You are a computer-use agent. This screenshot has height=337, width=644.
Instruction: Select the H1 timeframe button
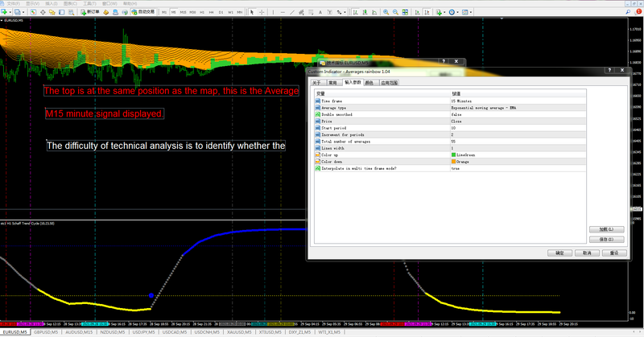tap(202, 12)
